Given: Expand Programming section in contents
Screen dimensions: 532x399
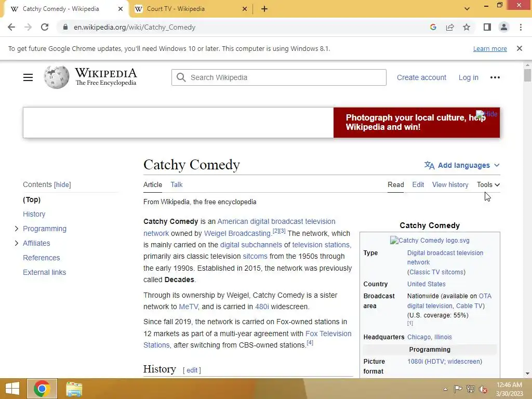Looking at the screenshot, I should click(x=17, y=229).
